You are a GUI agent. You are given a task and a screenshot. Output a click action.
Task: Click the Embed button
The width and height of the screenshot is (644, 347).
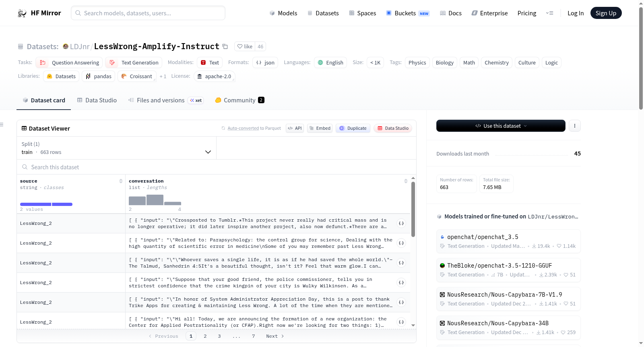coord(320,128)
